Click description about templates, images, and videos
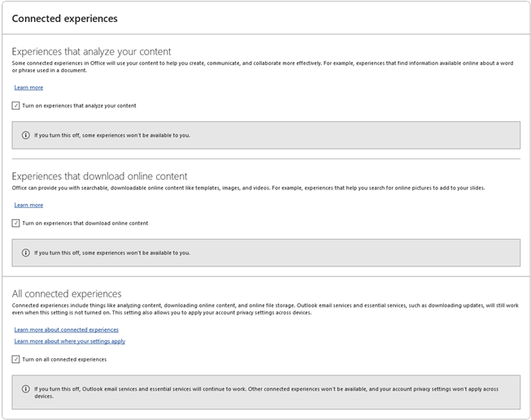The width and height of the screenshot is (531, 420). (248, 188)
